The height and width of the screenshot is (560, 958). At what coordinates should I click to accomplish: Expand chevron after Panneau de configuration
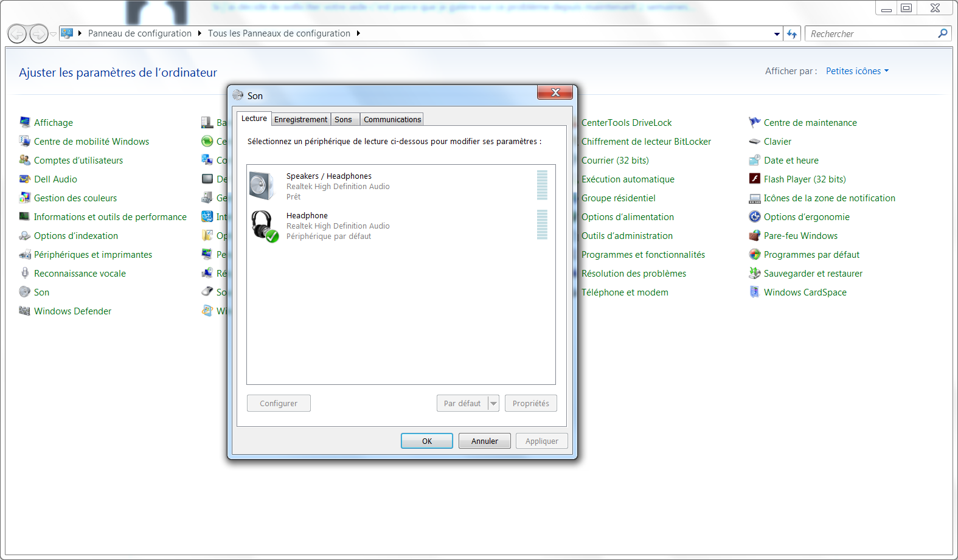200,33
